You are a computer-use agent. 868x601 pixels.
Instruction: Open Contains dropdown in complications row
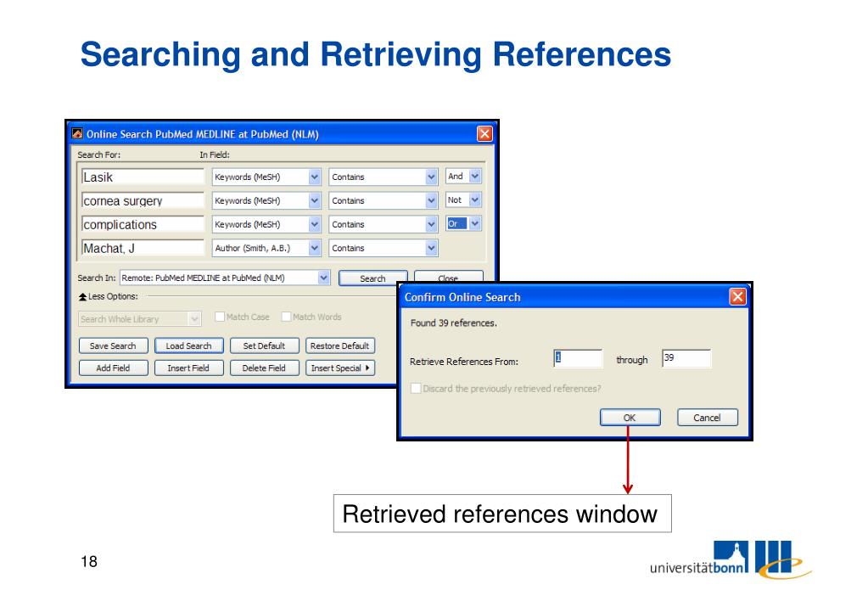tap(431, 224)
